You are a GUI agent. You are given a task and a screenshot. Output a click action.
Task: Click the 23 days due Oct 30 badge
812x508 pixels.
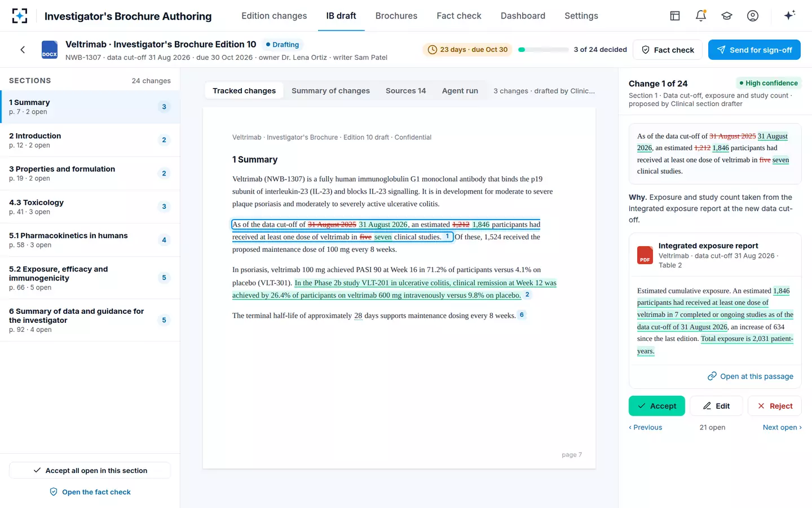tap(468, 50)
